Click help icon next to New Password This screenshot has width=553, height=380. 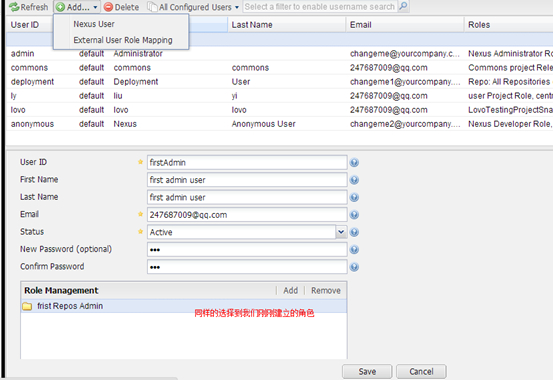click(354, 250)
